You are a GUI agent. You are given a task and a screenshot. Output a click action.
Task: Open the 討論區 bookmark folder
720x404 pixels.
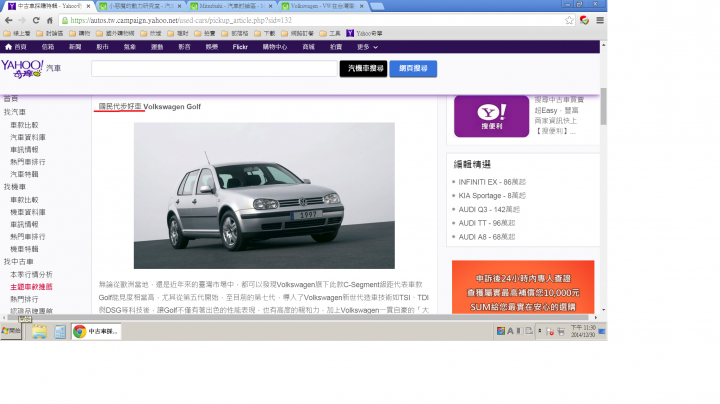(50, 33)
